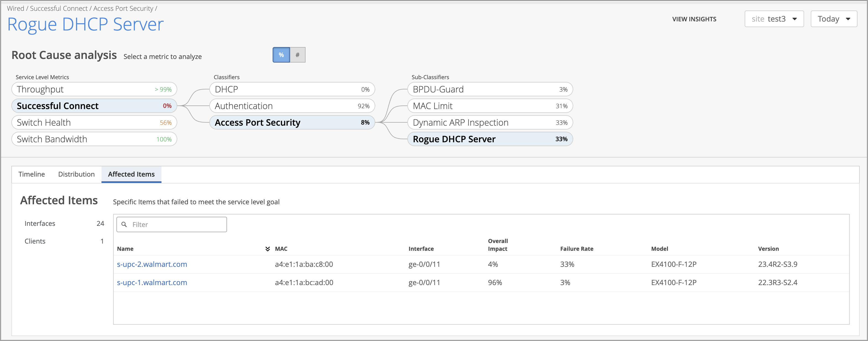
Task: Show the Clients affected items list
Action: click(35, 241)
